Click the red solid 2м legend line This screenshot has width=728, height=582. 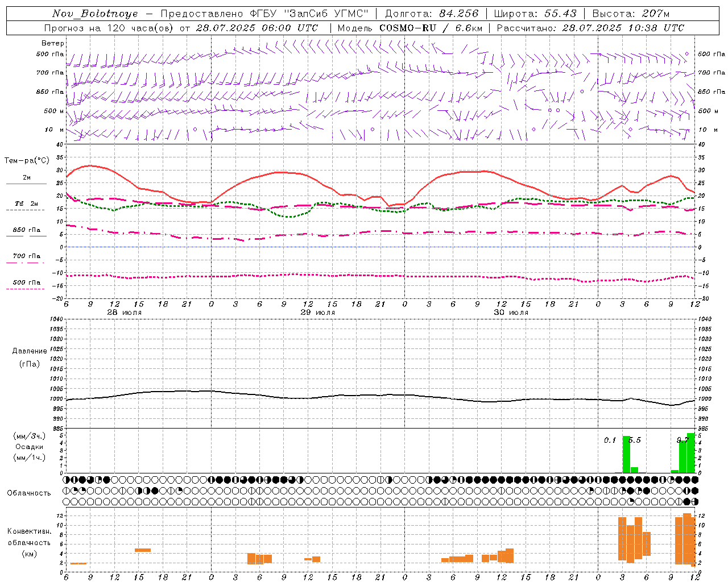pos(26,184)
